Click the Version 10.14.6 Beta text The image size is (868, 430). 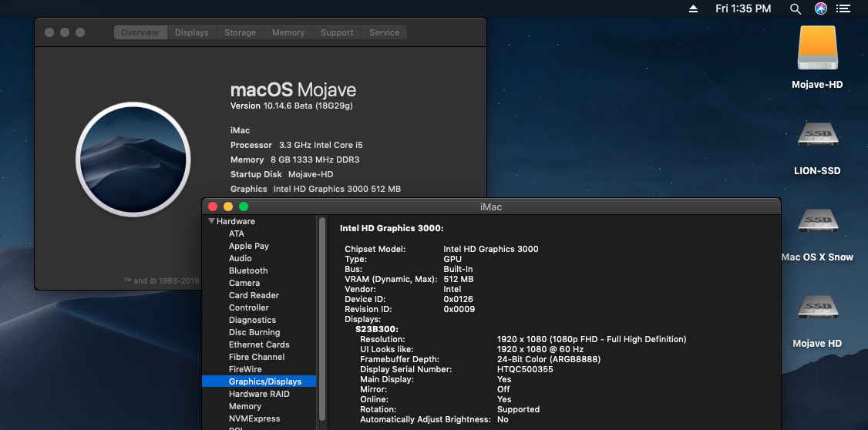pos(291,106)
